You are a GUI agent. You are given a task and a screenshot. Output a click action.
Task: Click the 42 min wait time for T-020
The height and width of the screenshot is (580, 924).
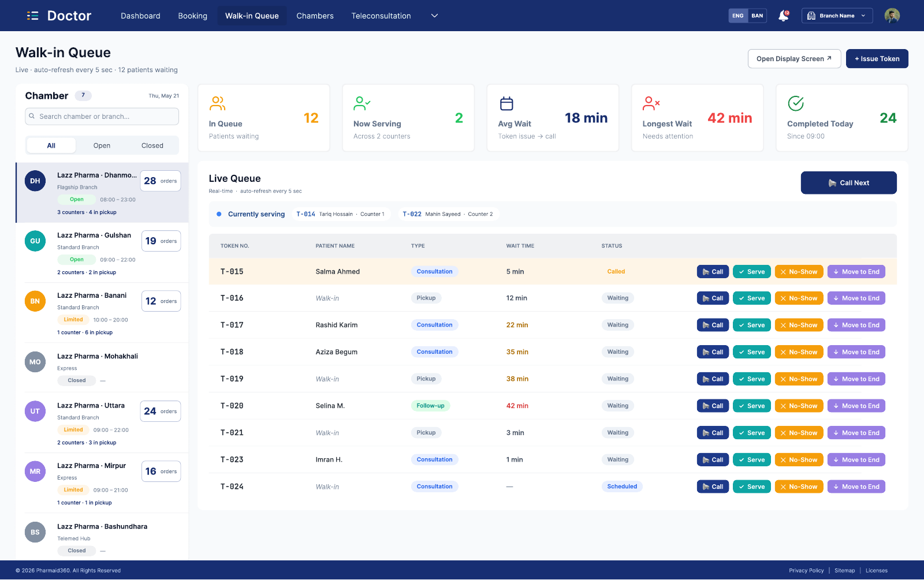point(517,406)
